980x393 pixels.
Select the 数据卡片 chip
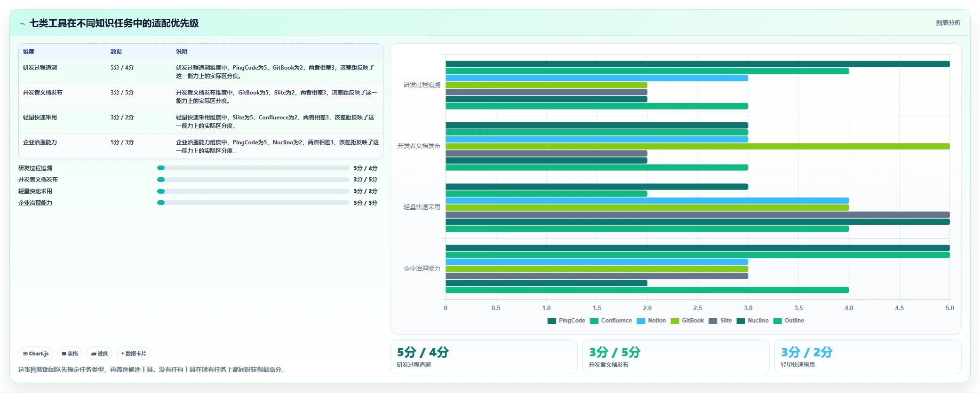click(x=134, y=354)
